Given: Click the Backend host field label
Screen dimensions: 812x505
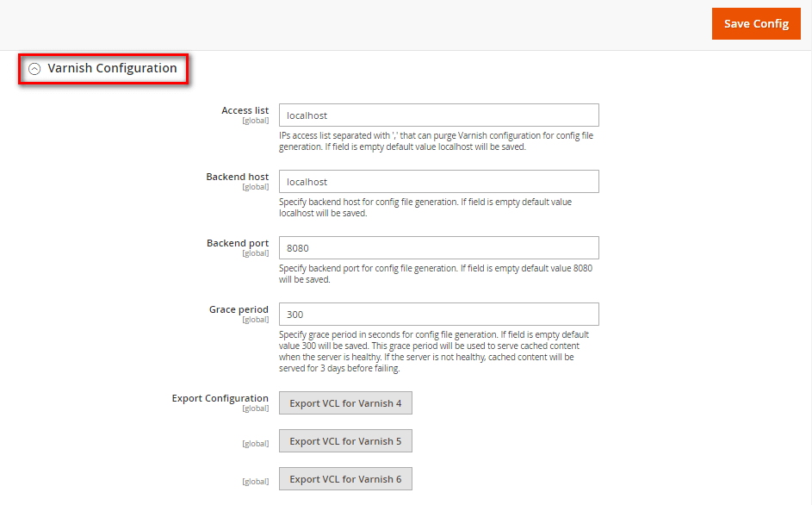Looking at the screenshot, I should pyautogui.click(x=237, y=177).
